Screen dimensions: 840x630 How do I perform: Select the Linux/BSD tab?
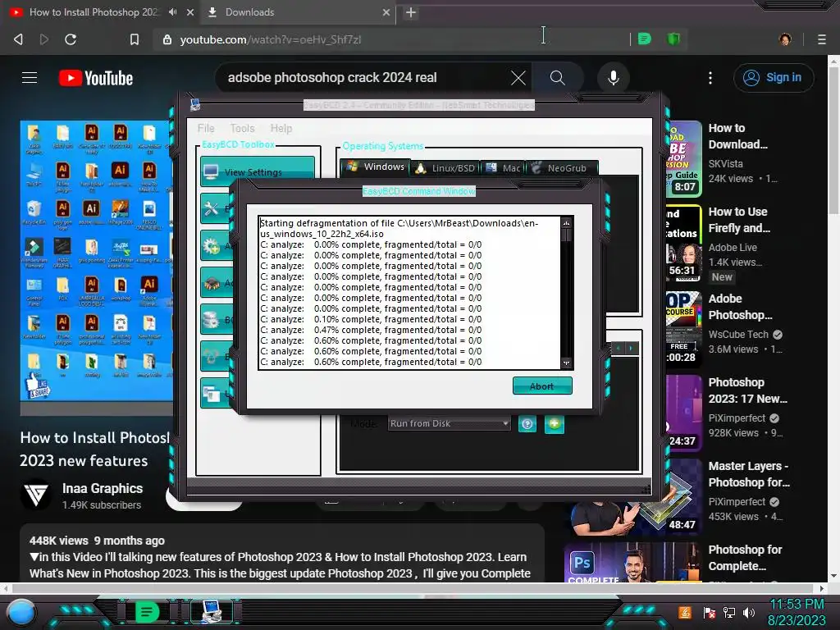(445, 168)
